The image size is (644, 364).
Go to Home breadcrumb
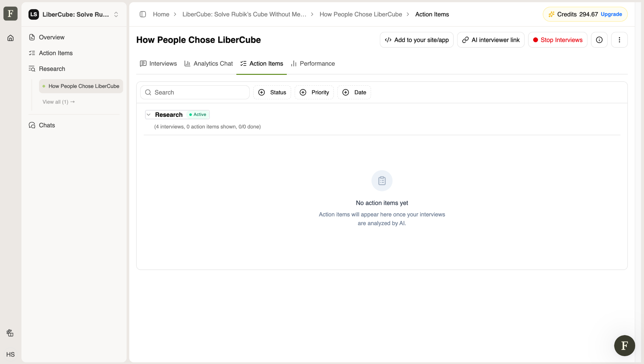tap(161, 14)
